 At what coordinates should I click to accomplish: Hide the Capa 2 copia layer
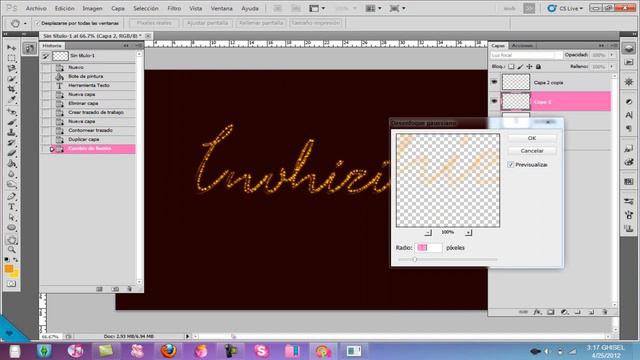click(x=494, y=82)
